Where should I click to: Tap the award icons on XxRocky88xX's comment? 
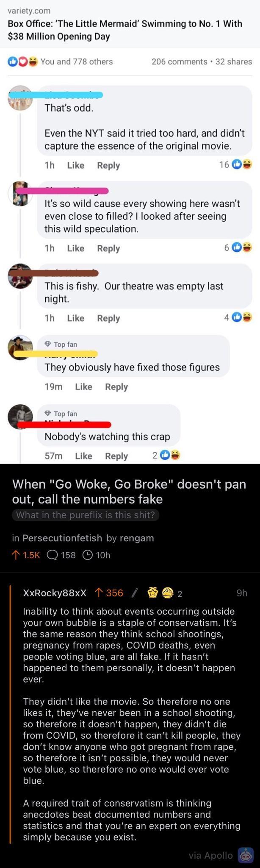(160, 593)
